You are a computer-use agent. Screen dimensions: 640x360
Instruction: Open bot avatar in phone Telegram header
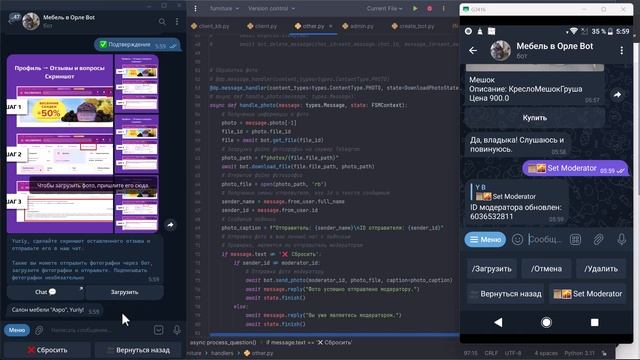500,51
